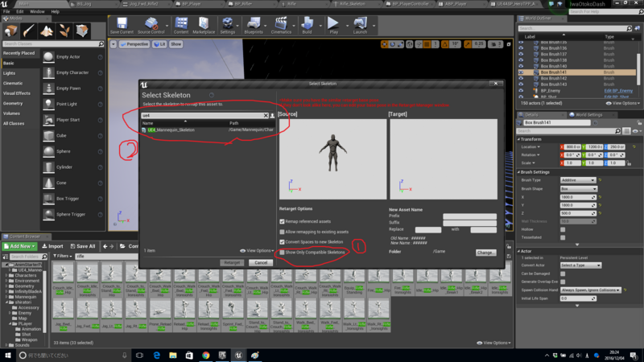
Task: Open the viewport options dropdown arrow
Action: pyautogui.click(x=114, y=44)
